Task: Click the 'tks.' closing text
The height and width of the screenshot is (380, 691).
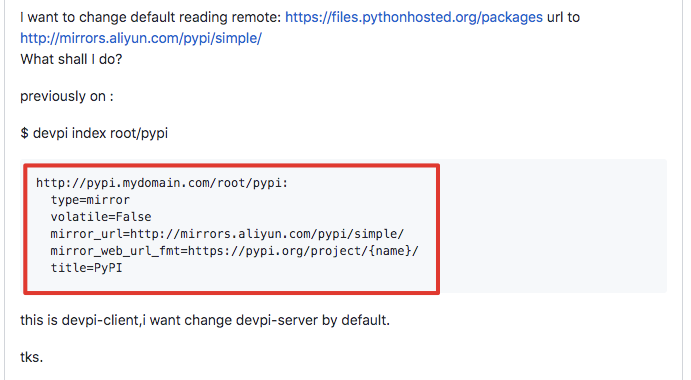Action: [32, 357]
